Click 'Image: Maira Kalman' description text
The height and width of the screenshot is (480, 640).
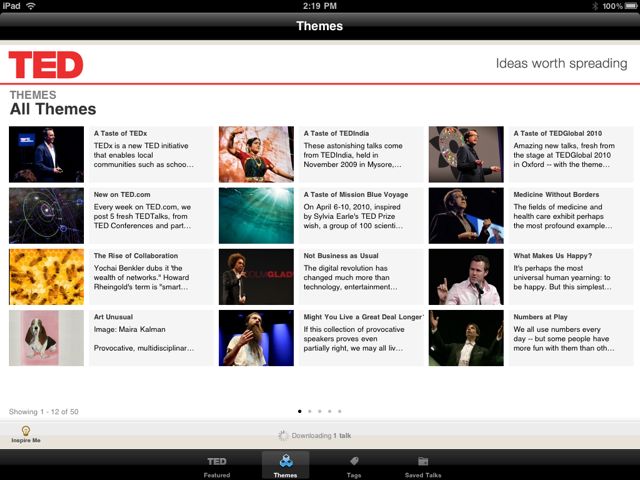(x=129, y=329)
